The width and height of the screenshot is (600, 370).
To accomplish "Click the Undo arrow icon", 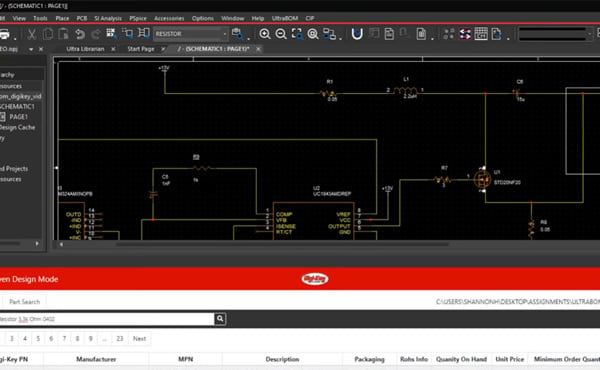I will pos(80,34).
